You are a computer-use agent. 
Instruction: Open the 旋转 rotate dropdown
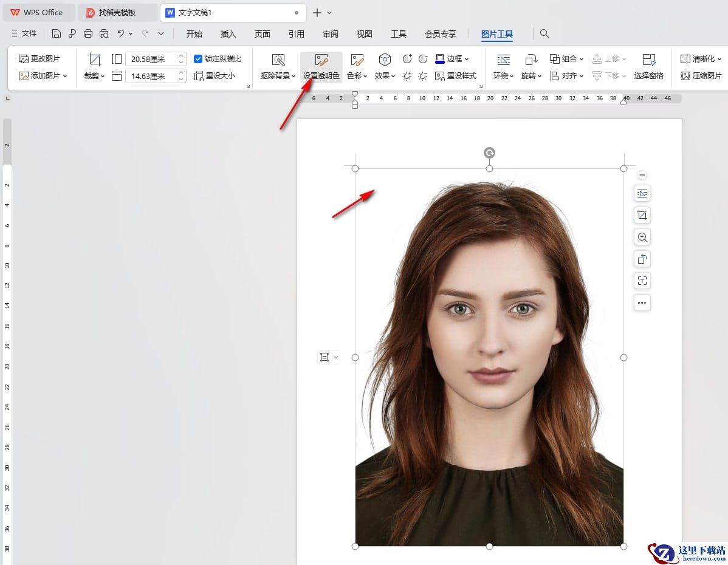tap(531, 67)
